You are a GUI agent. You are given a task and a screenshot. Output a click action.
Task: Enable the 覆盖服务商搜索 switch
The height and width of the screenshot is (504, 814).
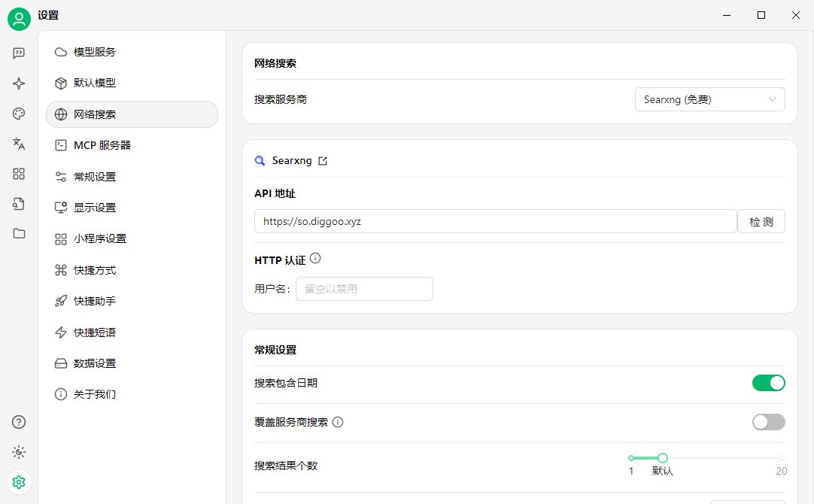point(768,422)
